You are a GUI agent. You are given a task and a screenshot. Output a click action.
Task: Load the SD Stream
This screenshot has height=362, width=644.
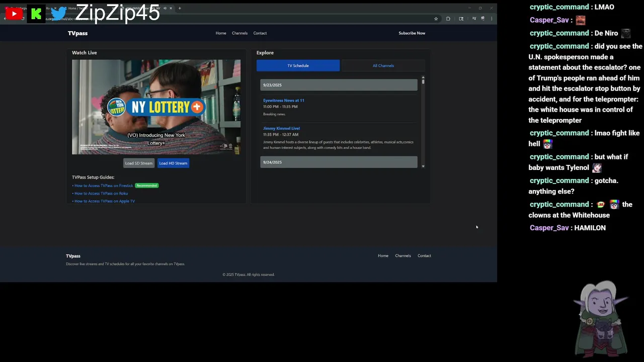click(139, 163)
